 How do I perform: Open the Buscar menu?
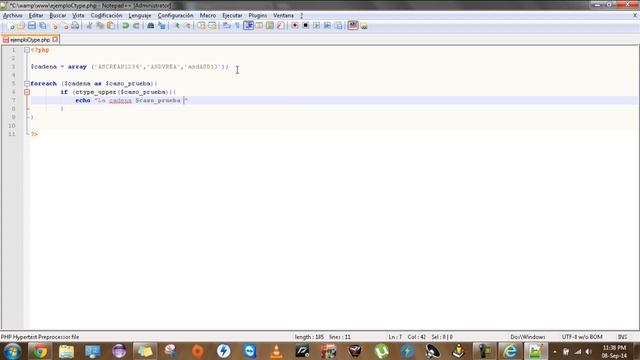tap(58, 16)
